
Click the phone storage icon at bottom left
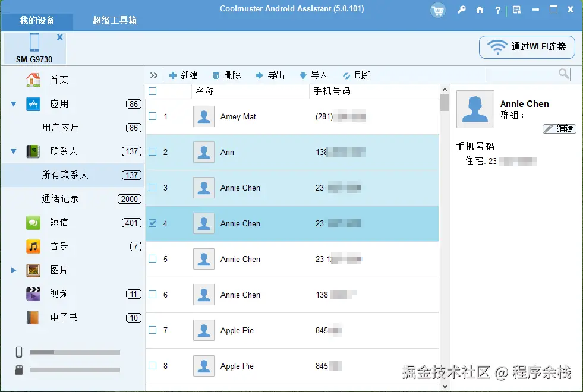pyautogui.click(x=19, y=352)
